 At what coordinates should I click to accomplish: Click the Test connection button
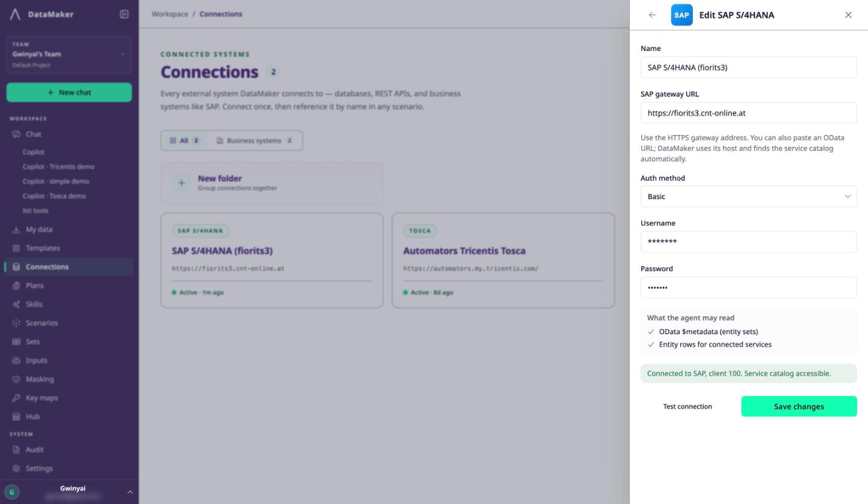coord(687,407)
